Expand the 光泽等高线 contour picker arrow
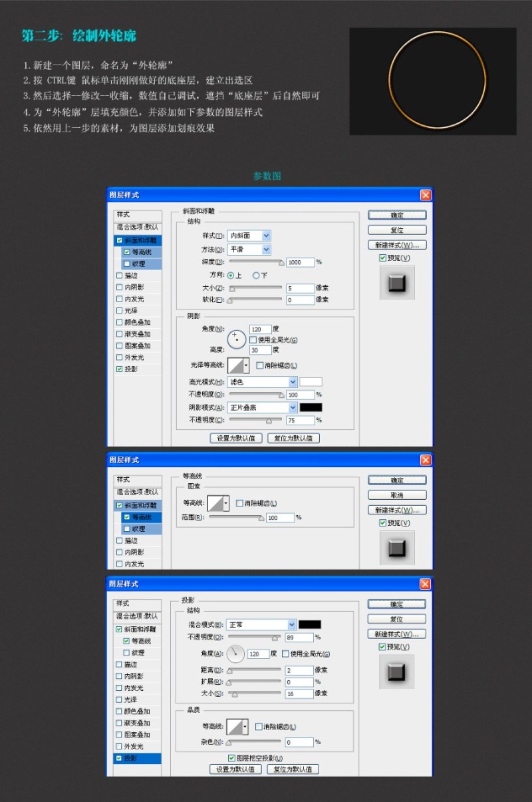This screenshot has height=802, width=532. pyautogui.click(x=247, y=365)
